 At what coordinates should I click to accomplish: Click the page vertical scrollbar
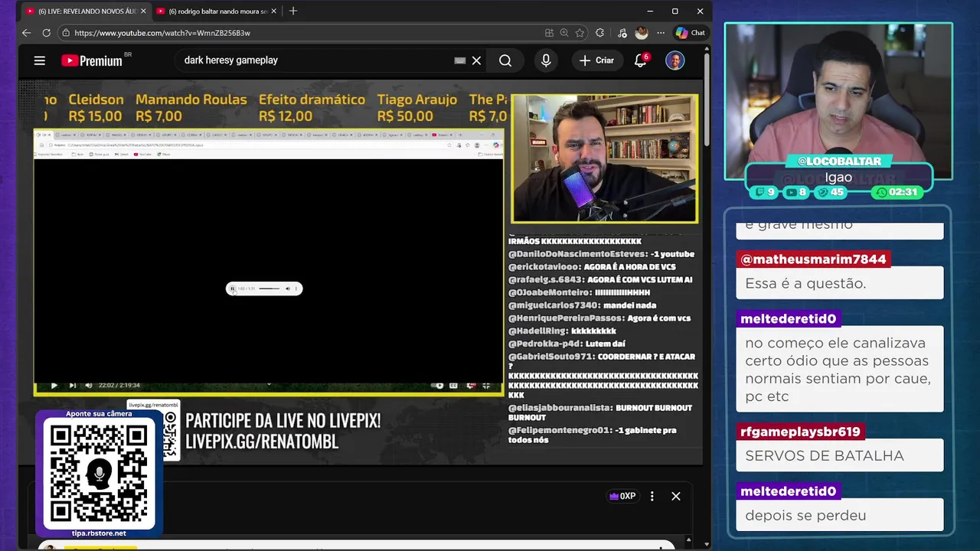(x=707, y=99)
